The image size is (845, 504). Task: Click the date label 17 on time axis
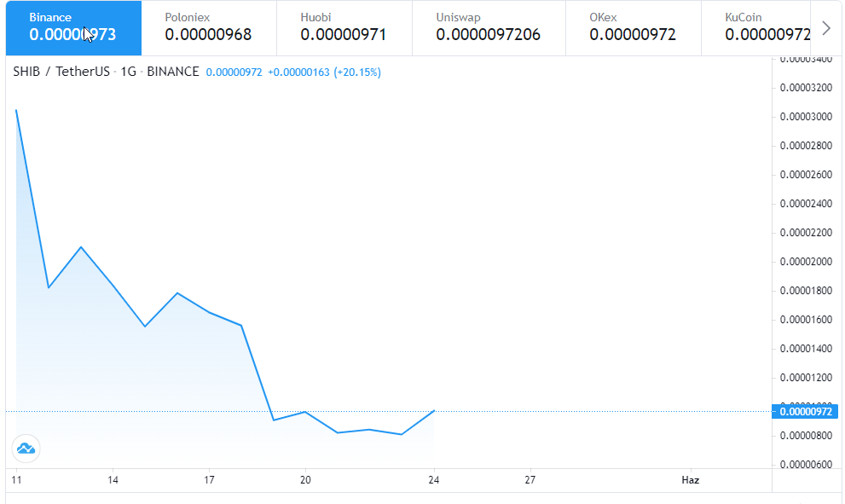click(209, 480)
